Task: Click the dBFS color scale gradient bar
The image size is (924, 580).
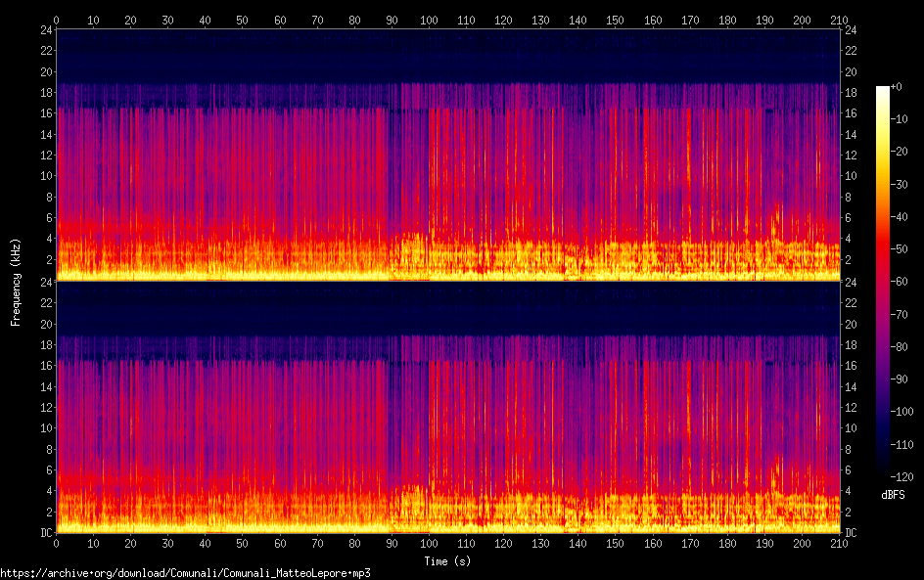Action: (x=882, y=282)
